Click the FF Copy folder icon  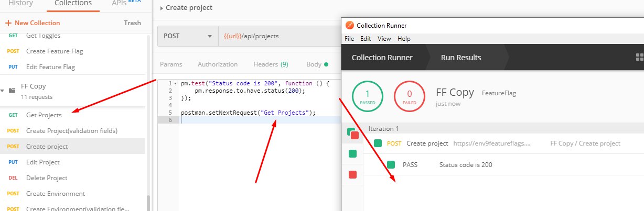[x=12, y=90]
